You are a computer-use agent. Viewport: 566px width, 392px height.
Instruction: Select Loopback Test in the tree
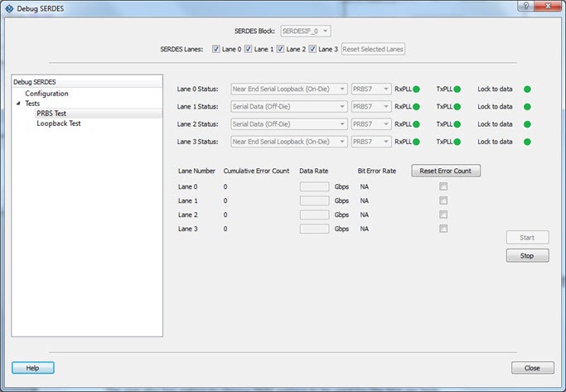point(59,123)
